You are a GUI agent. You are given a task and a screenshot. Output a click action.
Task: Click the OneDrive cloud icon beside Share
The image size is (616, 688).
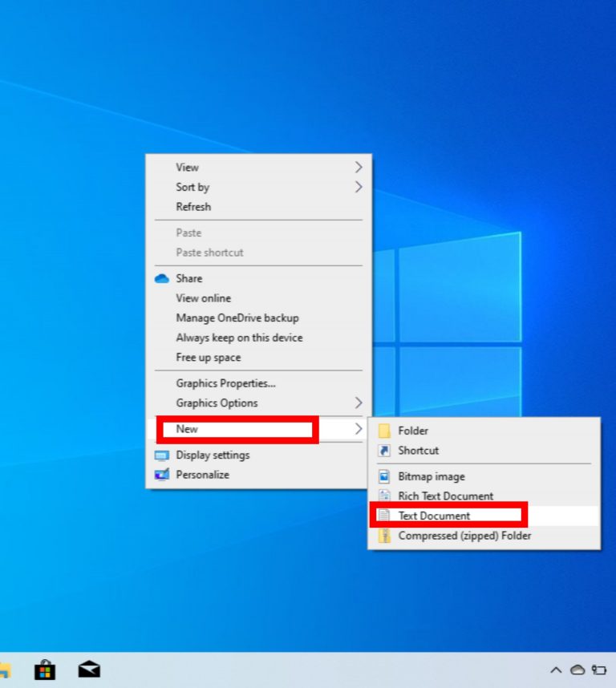162,278
